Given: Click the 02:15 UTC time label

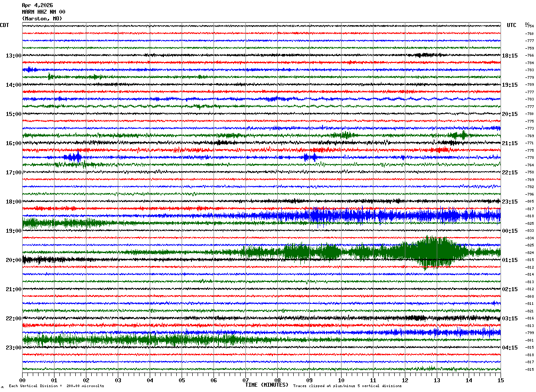Looking at the screenshot, I should click(510, 289).
